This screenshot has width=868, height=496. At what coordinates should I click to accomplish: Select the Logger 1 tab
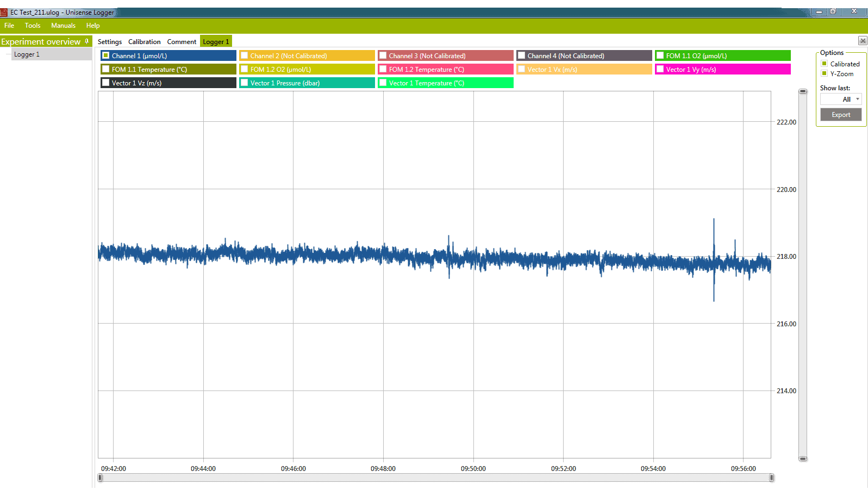click(x=216, y=42)
